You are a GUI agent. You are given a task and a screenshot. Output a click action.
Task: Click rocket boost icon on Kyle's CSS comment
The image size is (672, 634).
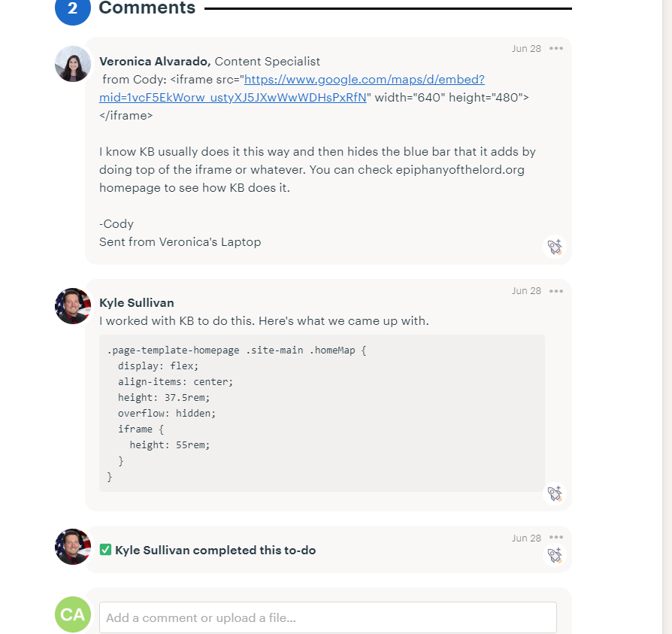tap(555, 494)
